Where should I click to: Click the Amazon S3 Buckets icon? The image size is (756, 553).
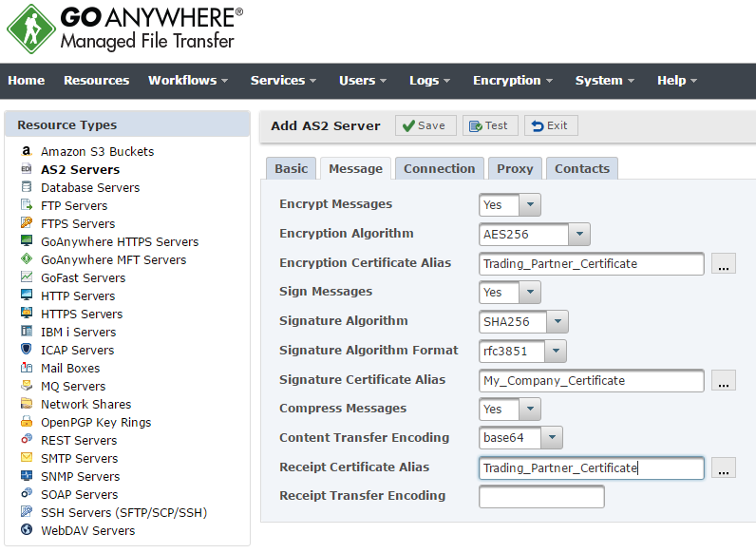(x=27, y=151)
